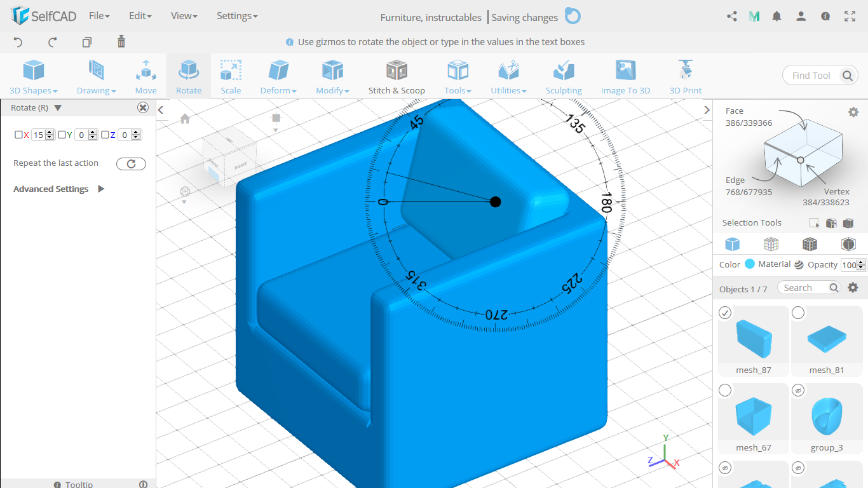868x488 pixels.
Task: Open the user account icon
Action: point(801,17)
